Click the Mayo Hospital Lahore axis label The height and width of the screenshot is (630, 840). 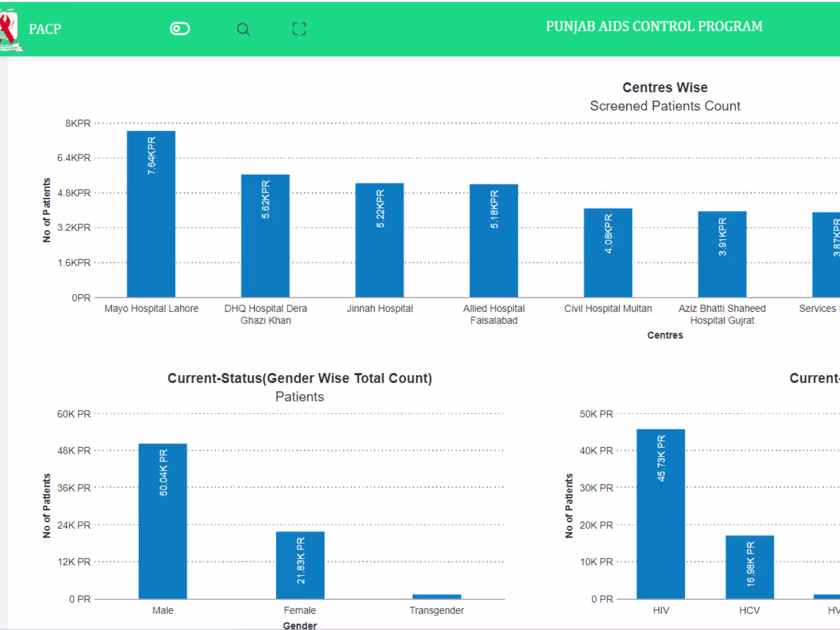point(151,309)
